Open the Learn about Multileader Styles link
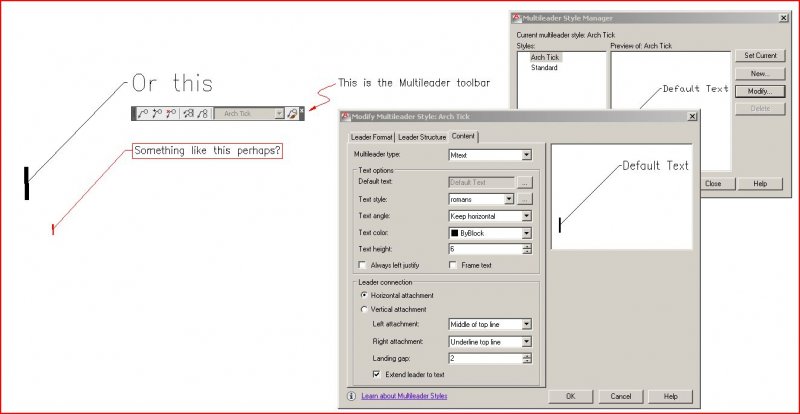Screen dimensions: 800x414 point(404,396)
